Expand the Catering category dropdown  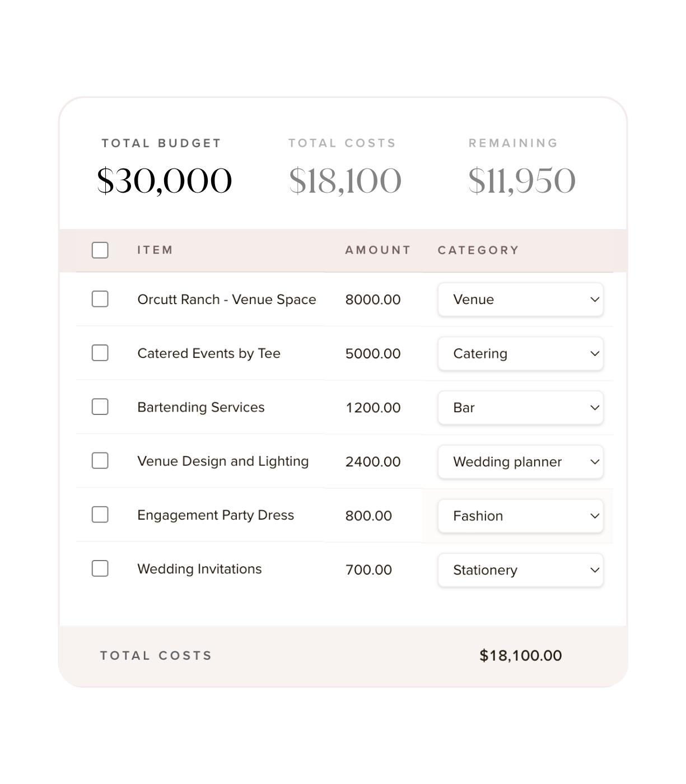point(520,353)
